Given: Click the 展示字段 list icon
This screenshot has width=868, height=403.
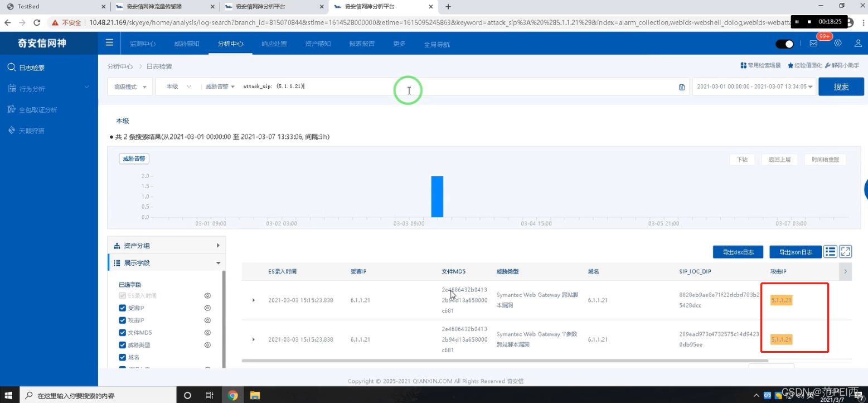Looking at the screenshot, I should click(117, 263).
